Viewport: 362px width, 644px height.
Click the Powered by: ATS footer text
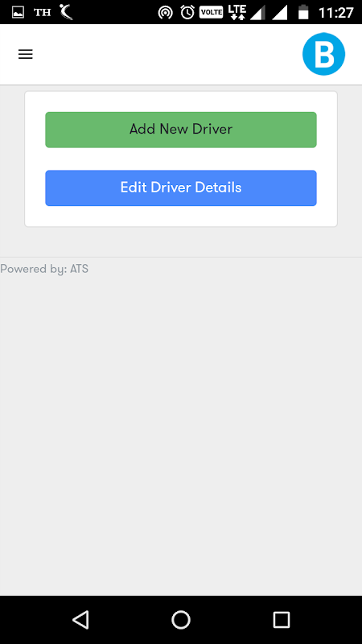[x=44, y=269]
